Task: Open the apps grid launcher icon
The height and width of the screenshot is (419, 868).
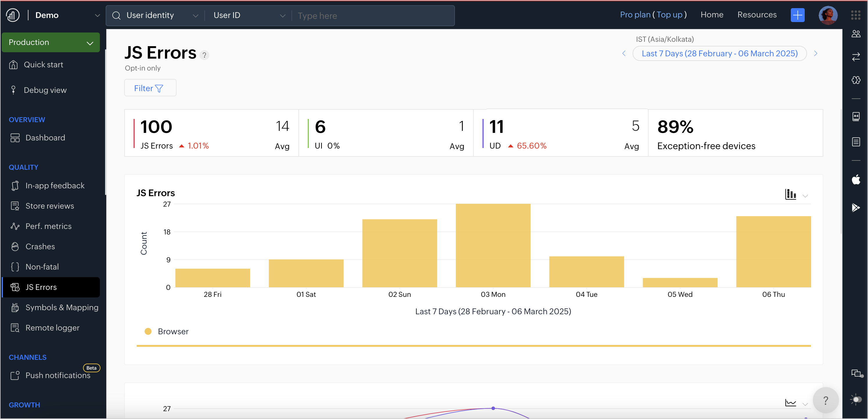Action: [856, 15]
